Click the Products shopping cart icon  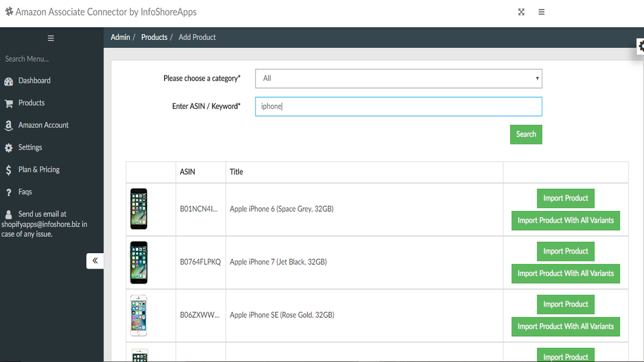point(9,104)
